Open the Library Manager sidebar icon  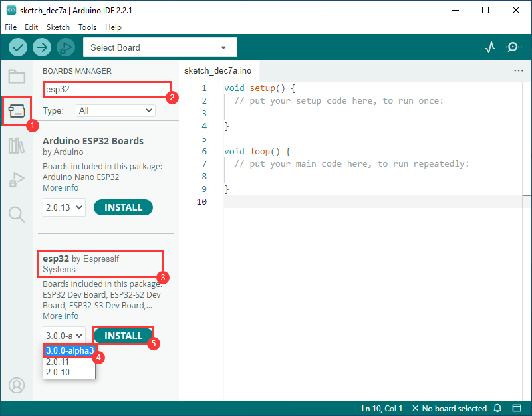pos(17,146)
